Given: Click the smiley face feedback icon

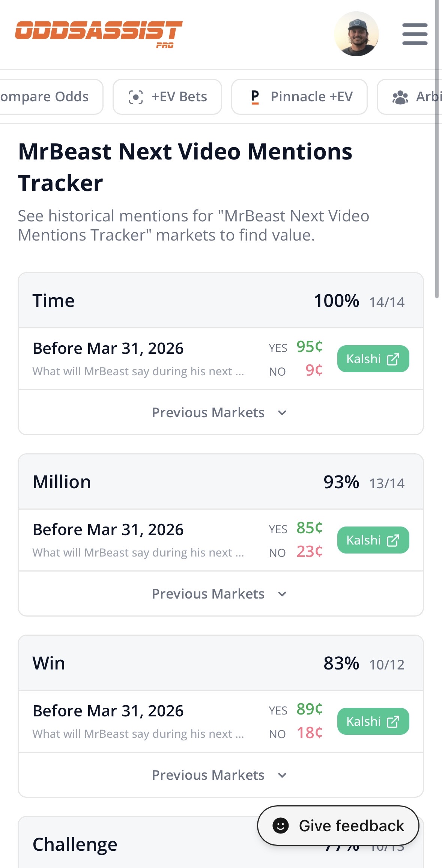Looking at the screenshot, I should (x=281, y=825).
